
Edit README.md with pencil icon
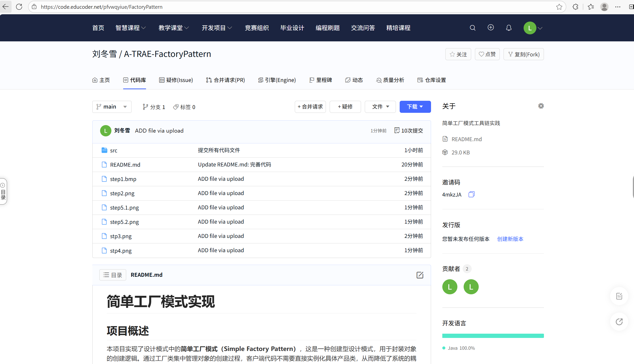pos(420,275)
